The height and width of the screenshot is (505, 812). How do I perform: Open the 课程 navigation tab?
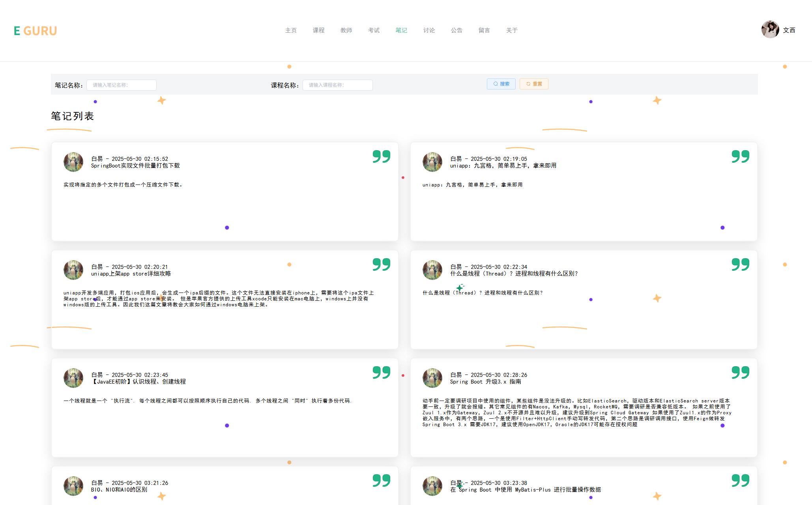318,30
